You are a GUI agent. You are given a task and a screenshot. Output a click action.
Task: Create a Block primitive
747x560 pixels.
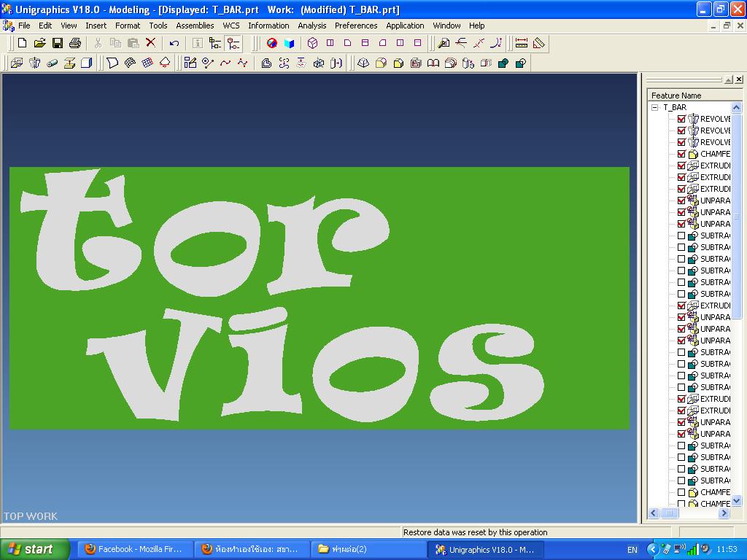[x=86, y=63]
